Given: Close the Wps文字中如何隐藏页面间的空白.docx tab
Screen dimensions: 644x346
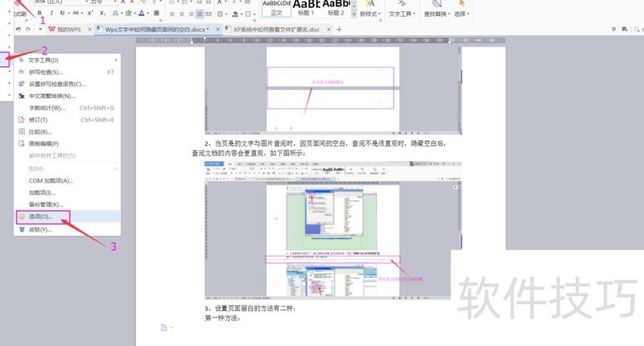Looking at the screenshot, I should point(217,30).
